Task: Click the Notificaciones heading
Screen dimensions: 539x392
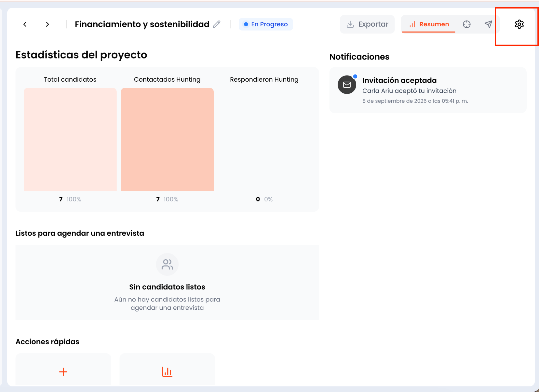Action: (x=359, y=57)
